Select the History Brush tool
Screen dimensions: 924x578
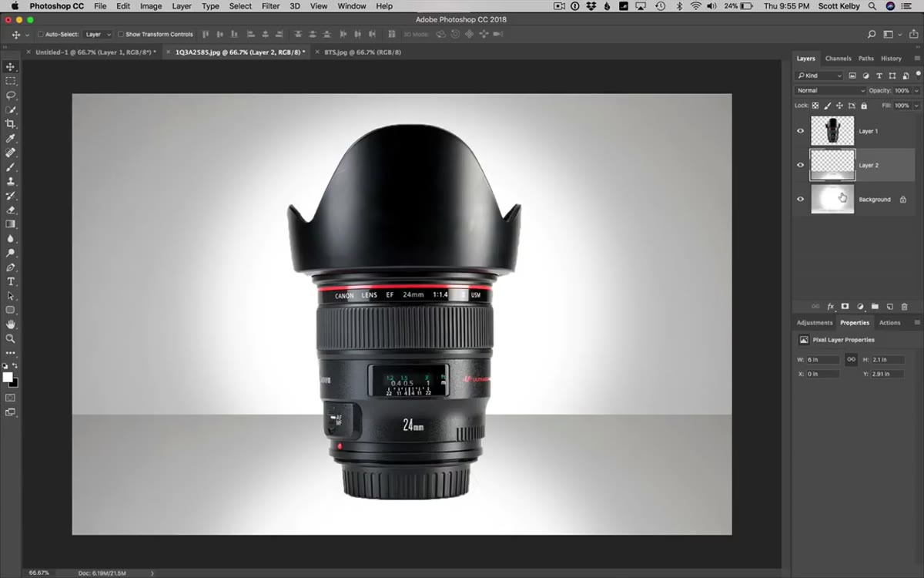pyautogui.click(x=10, y=196)
